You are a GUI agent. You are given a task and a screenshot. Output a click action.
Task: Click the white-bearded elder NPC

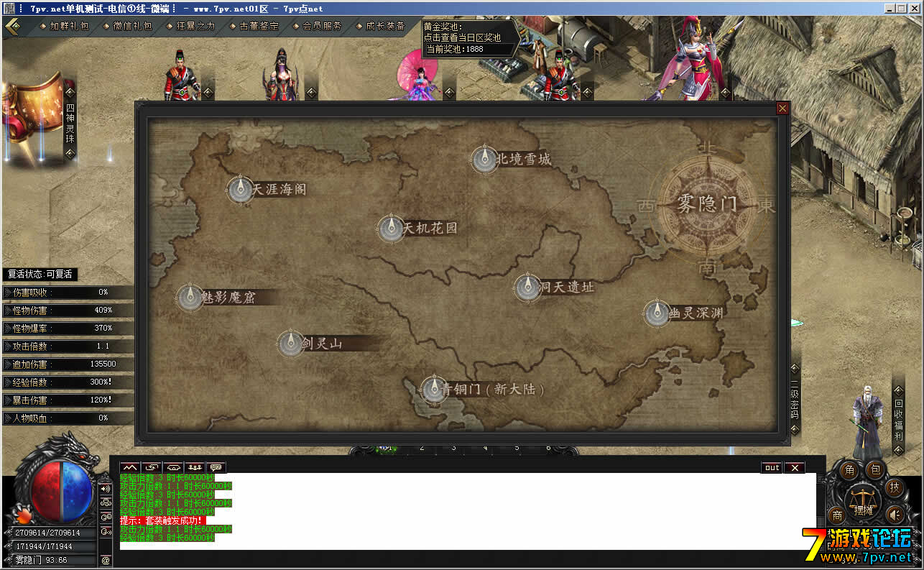point(866,423)
